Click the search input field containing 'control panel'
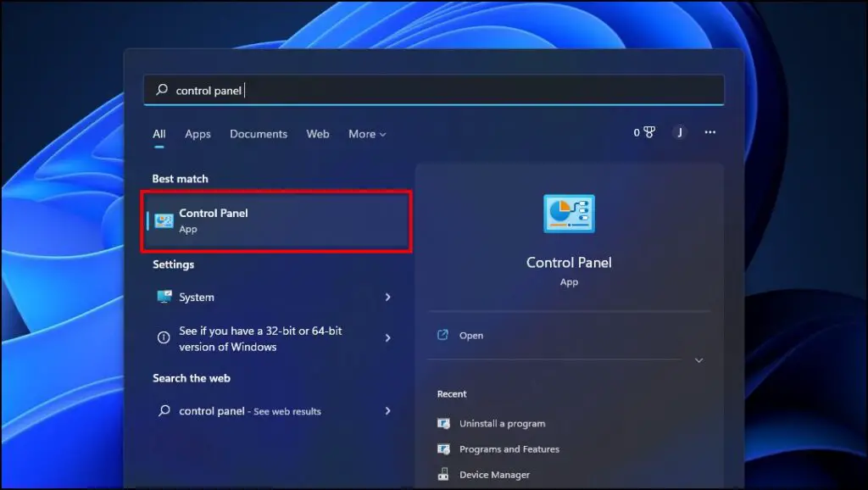 [x=434, y=90]
